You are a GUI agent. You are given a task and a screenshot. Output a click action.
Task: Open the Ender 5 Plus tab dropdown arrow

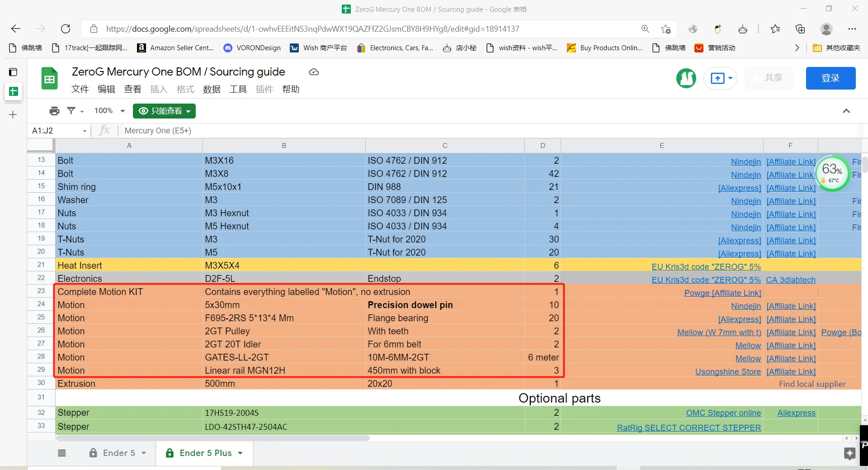tap(240, 453)
